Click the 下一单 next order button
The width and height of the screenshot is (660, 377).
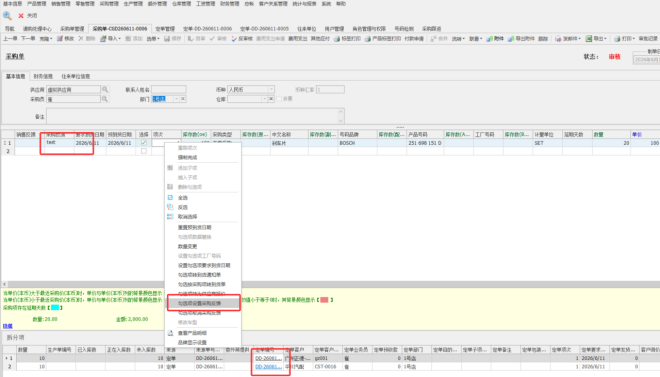pos(28,39)
